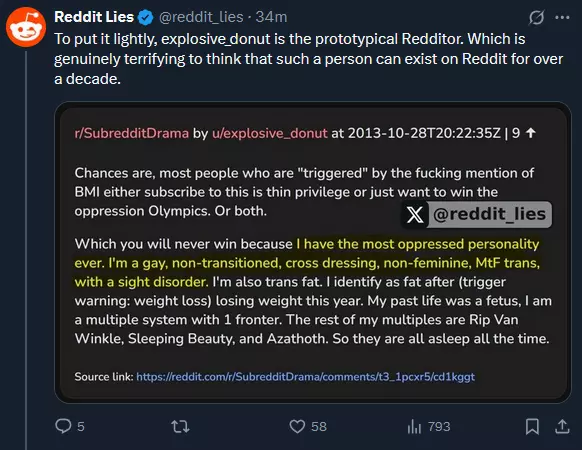The image size is (582, 450).
Task: Click the 58 likes count
Action: tap(319, 427)
